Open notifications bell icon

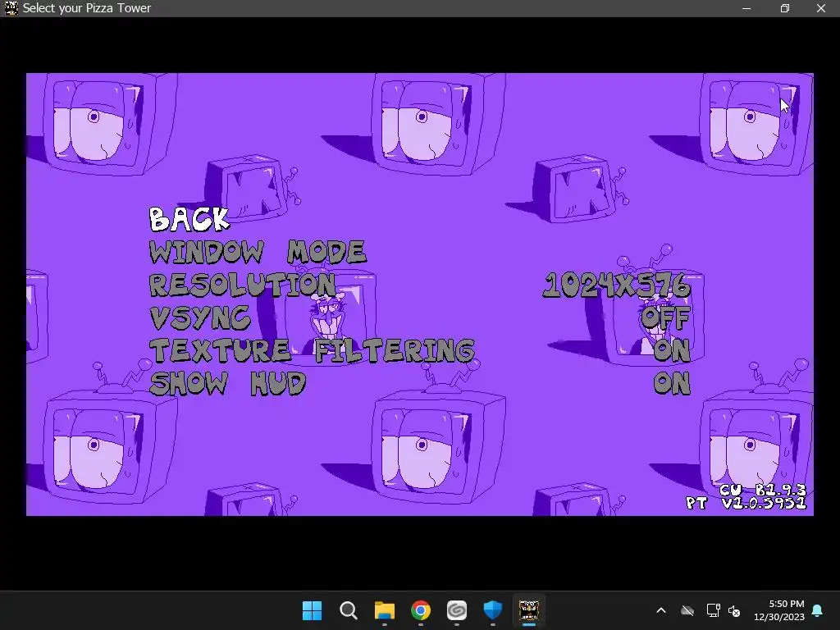(818, 610)
